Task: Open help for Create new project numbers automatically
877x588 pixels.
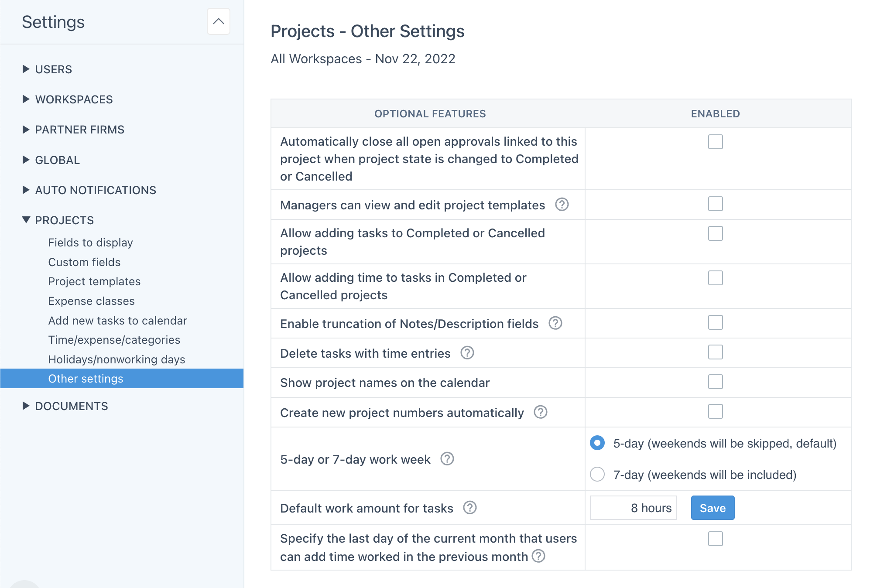Action: click(540, 412)
